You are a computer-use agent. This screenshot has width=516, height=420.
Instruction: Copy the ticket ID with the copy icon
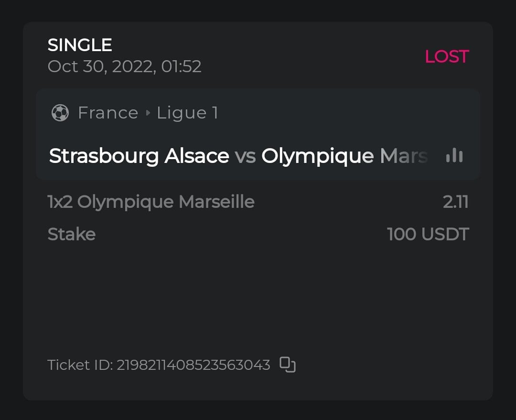click(287, 365)
